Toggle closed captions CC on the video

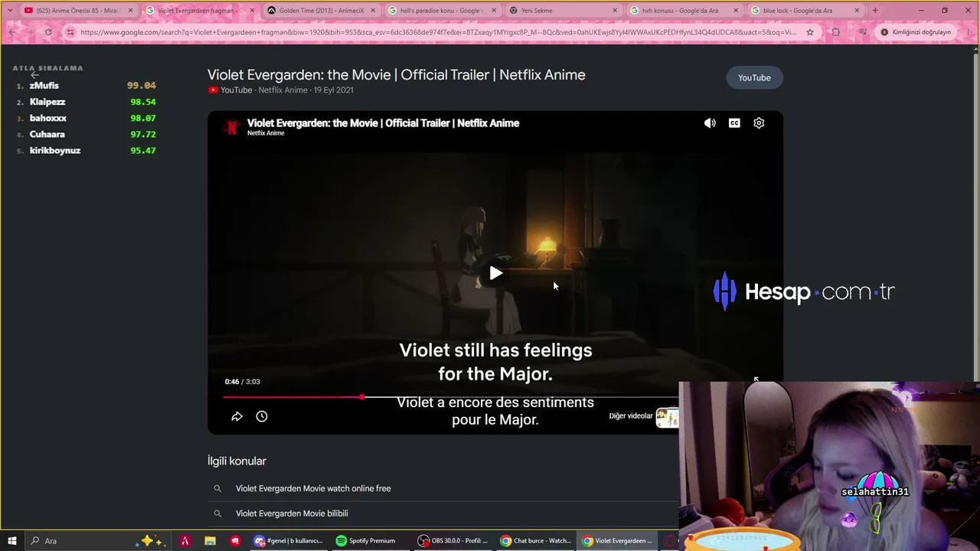point(734,123)
